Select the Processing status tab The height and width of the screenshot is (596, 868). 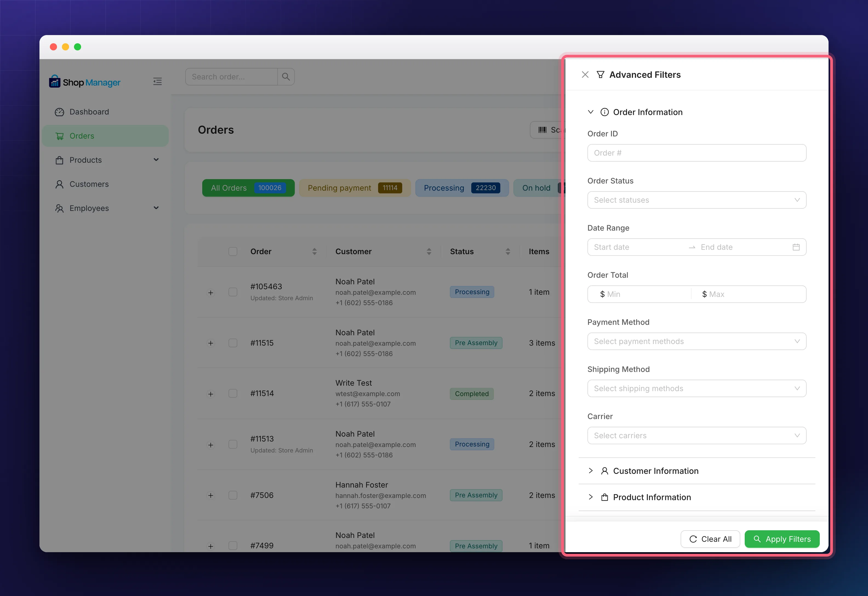click(462, 188)
